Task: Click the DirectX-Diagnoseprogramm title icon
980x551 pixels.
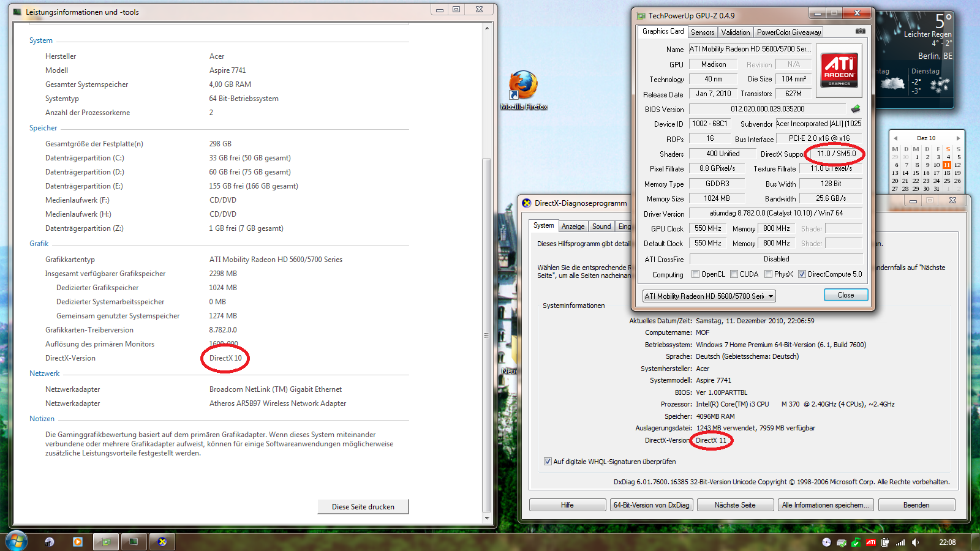Action: point(526,203)
